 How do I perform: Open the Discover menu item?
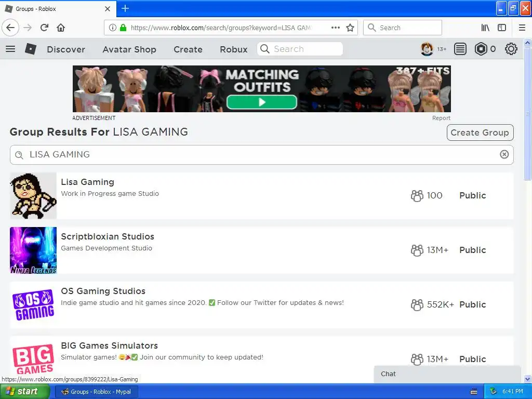tap(66, 49)
